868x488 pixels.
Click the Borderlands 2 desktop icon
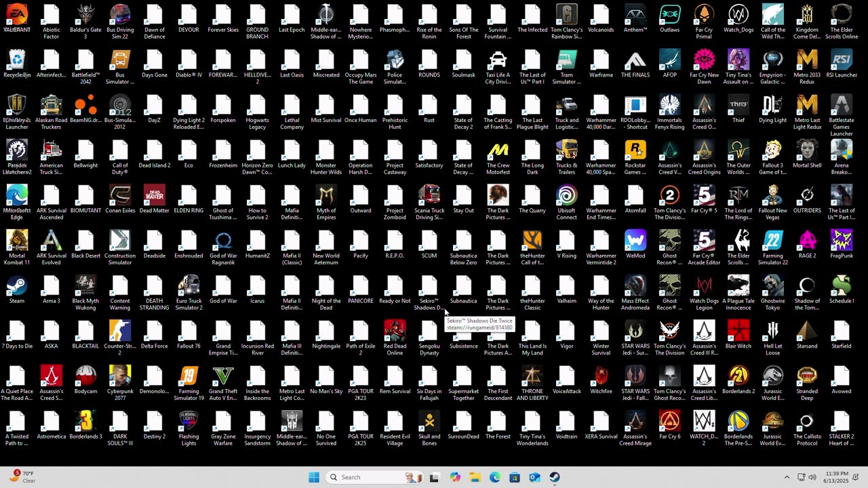point(738,380)
